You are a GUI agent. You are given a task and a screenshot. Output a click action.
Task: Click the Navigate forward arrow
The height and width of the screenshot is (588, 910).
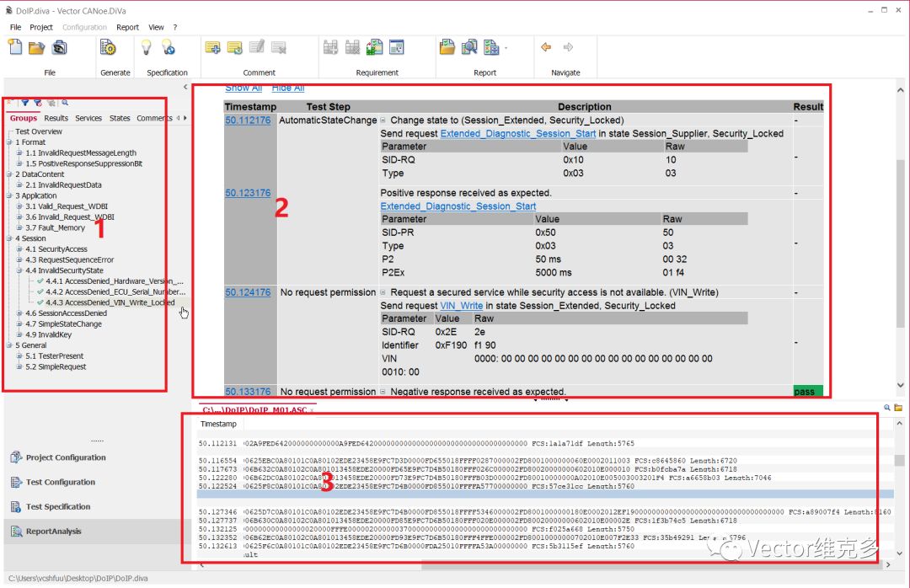(568, 47)
